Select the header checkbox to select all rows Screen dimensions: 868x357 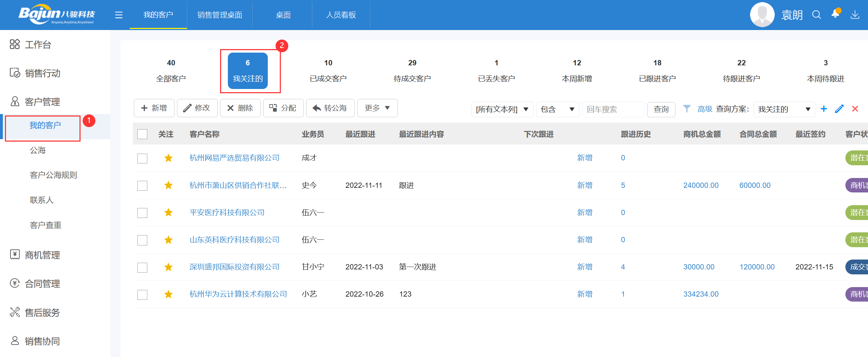[x=142, y=134]
